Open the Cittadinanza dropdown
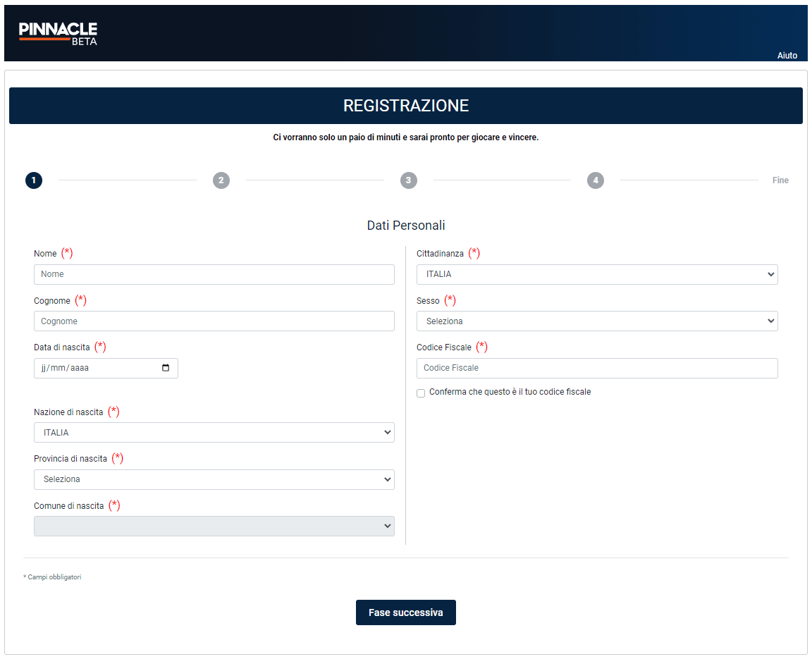Screen dimensions: 812x659 (596, 274)
